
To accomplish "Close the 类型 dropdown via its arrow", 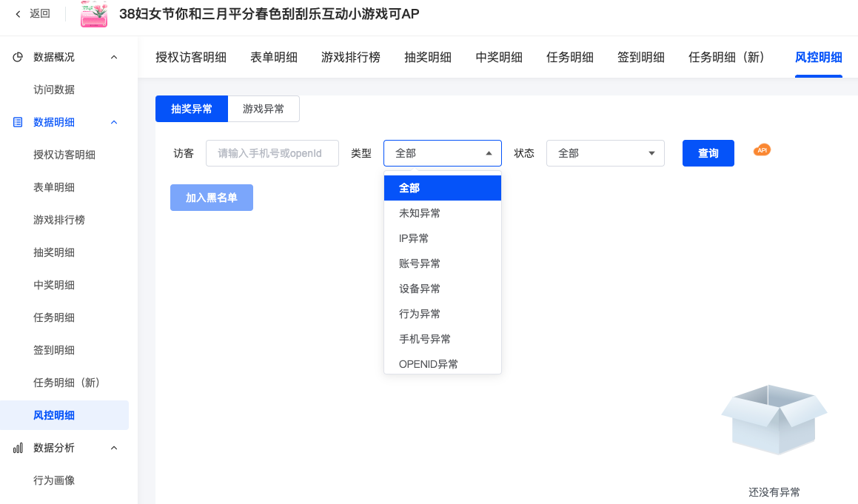I will [489, 153].
